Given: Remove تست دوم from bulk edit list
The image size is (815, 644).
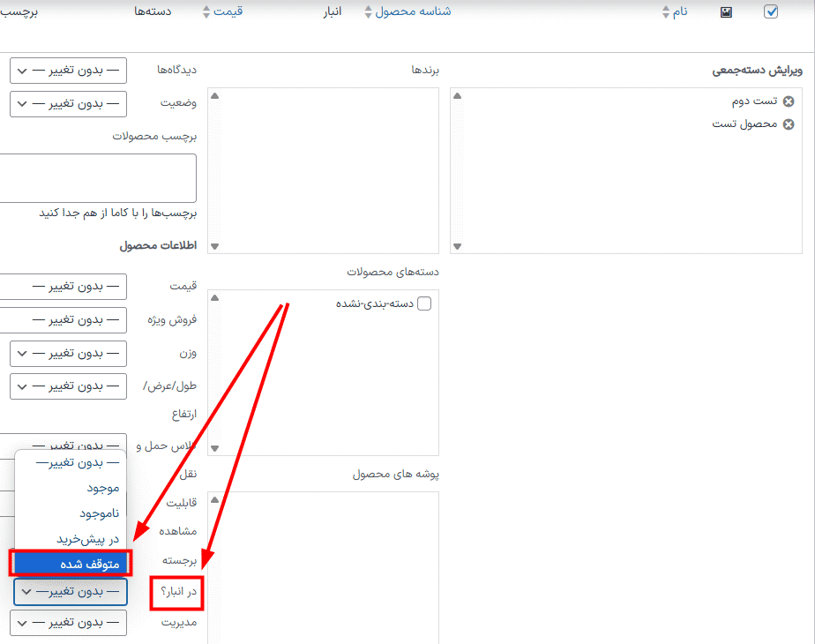Looking at the screenshot, I should click(789, 101).
